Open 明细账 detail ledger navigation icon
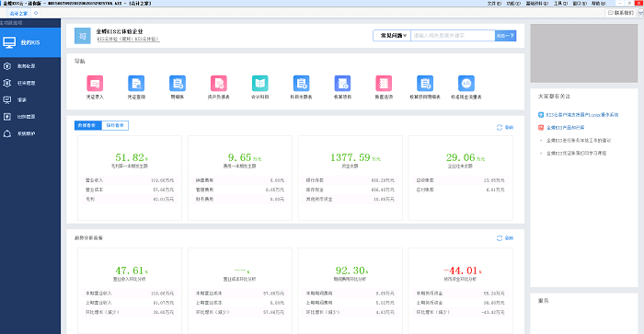The height and width of the screenshot is (334, 644). [x=178, y=84]
